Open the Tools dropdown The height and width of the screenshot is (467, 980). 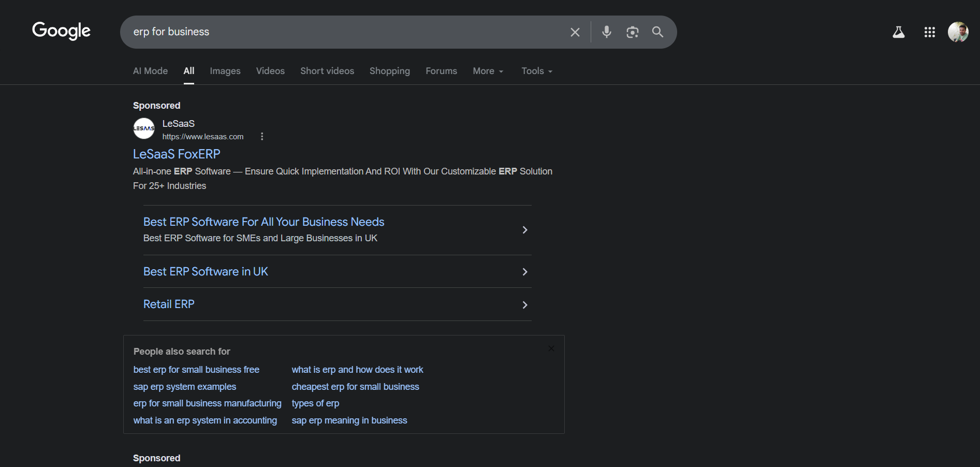click(x=536, y=71)
